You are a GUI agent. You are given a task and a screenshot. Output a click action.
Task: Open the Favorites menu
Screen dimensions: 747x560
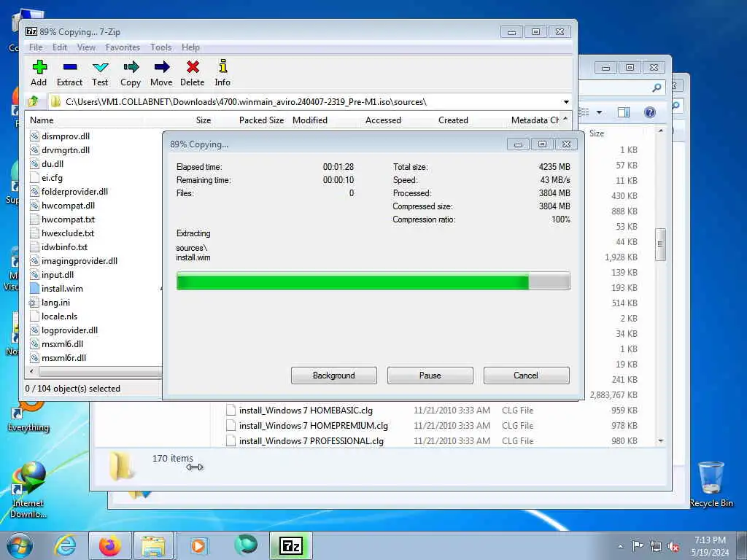tap(123, 47)
